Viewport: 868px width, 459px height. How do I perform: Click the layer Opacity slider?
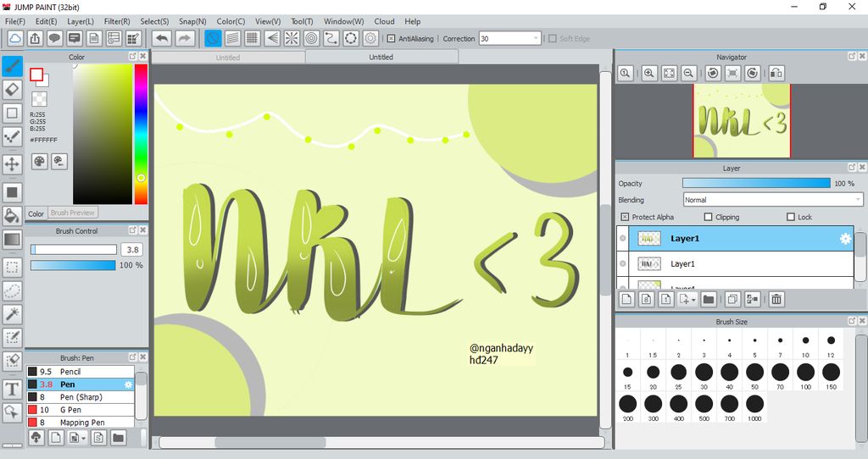756,183
